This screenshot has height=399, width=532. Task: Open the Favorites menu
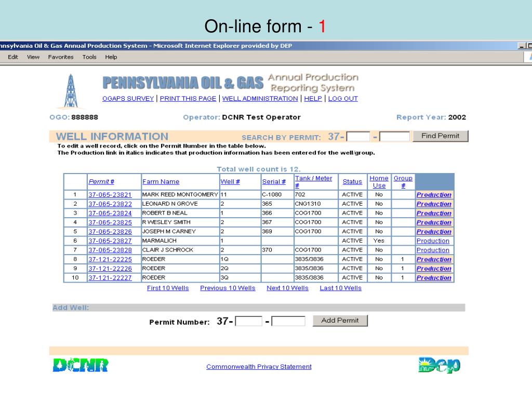(x=61, y=57)
